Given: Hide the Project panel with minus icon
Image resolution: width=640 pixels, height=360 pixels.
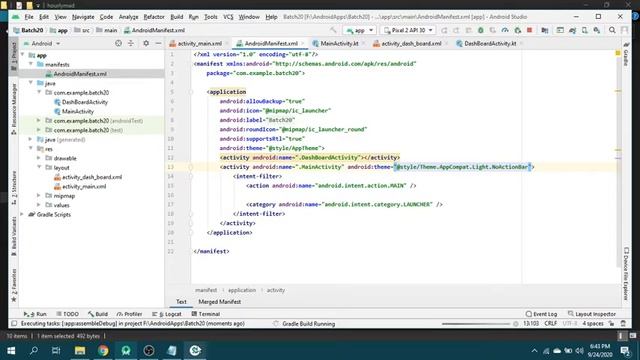Looking at the screenshot, I should point(158,43).
